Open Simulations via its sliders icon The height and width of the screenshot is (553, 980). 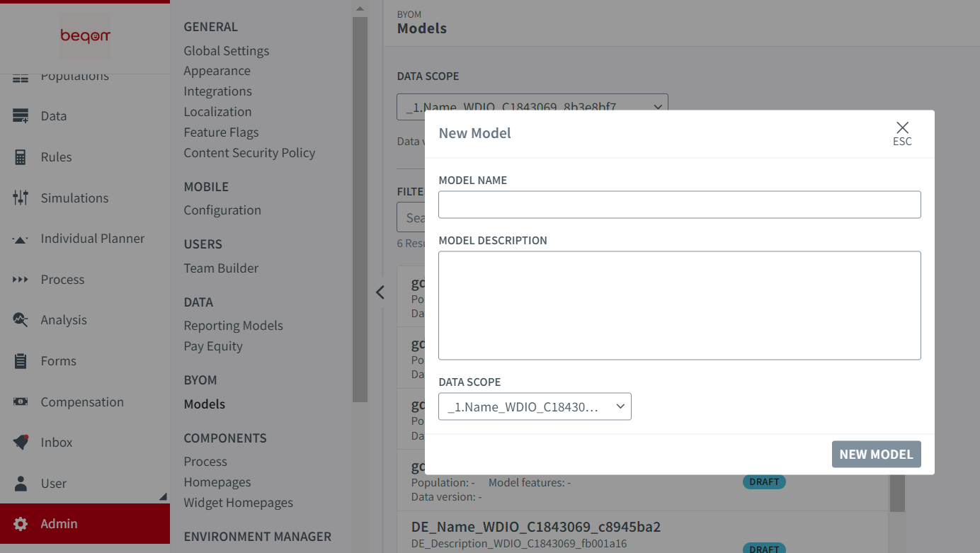(21, 198)
